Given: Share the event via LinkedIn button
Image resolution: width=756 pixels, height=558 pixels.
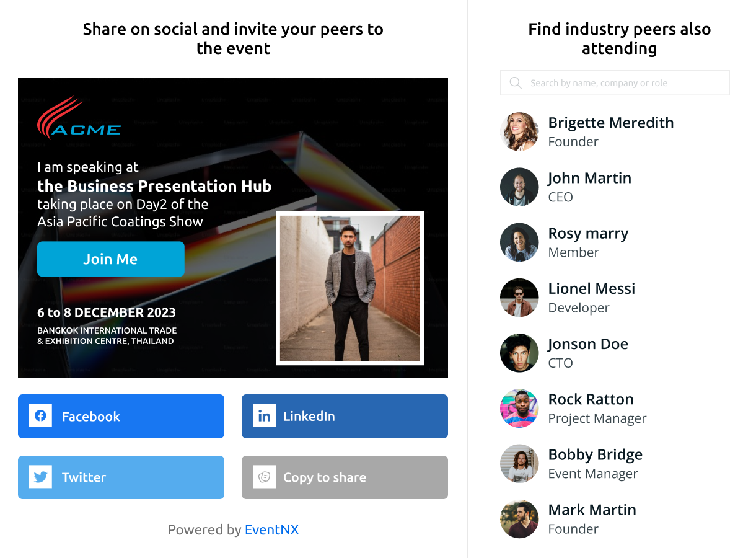Looking at the screenshot, I should pos(345,416).
